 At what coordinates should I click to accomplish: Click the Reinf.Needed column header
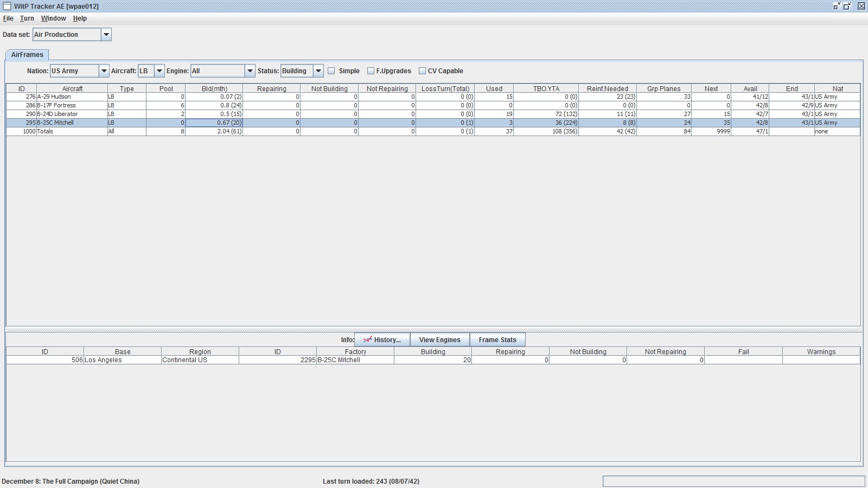[x=608, y=88]
